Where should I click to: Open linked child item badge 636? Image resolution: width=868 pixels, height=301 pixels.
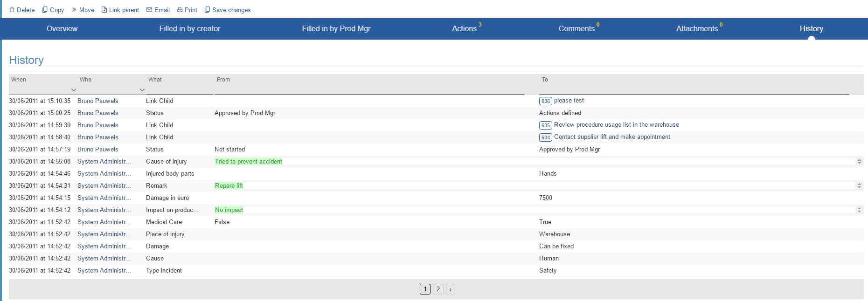(545, 101)
